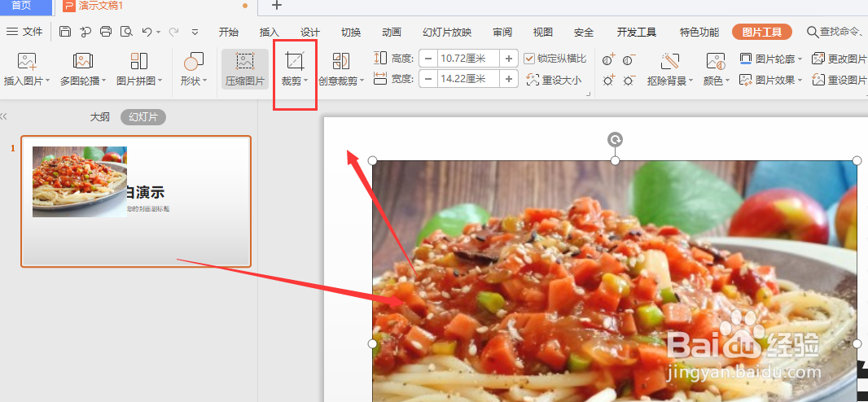Decrease picture brightness icon

click(629, 81)
